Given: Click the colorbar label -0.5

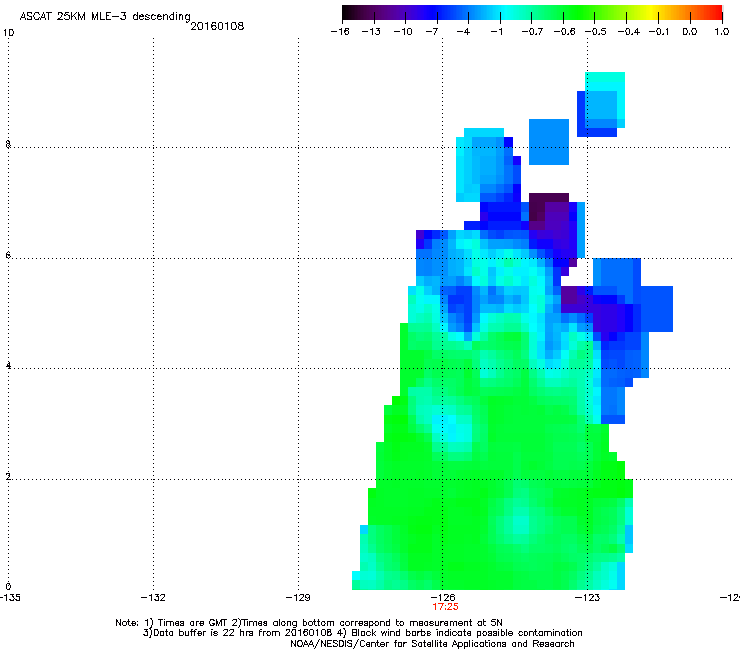Looking at the screenshot, I should click(596, 32).
